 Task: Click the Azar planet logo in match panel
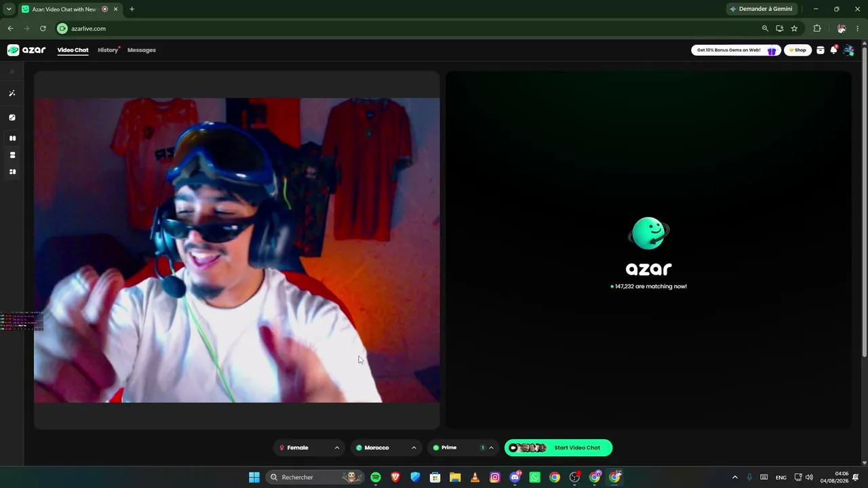(648, 234)
